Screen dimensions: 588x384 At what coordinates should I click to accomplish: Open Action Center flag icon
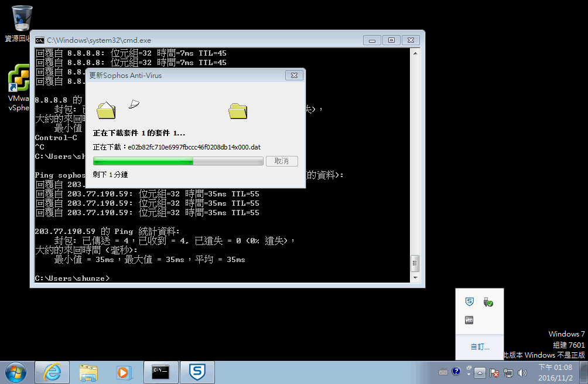[494, 373]
